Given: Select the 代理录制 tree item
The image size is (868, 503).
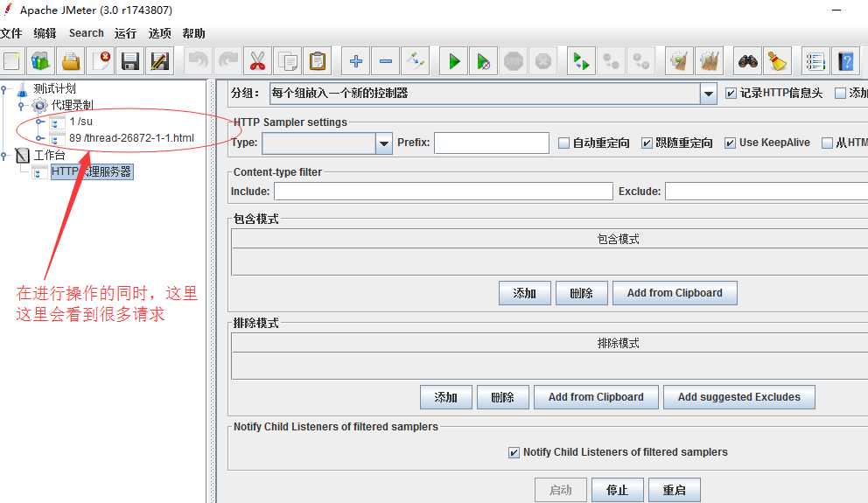Looking at the screenshot, I should 72,105.
